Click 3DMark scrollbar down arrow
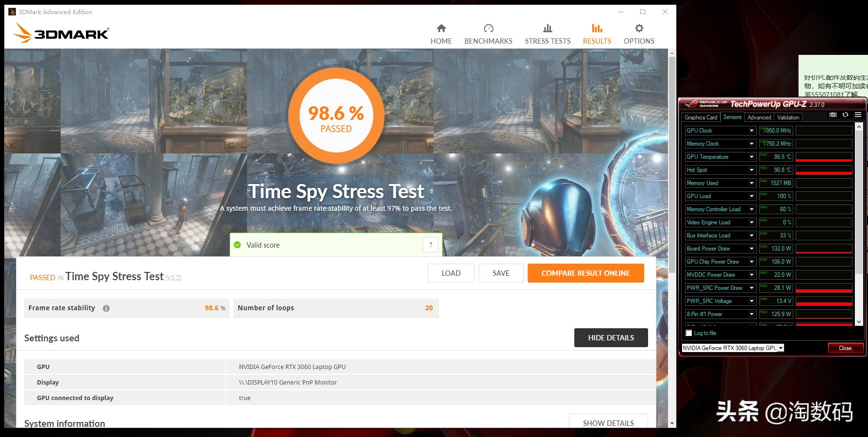Screen dimensions: 868x437 click(x=672, y=424)
